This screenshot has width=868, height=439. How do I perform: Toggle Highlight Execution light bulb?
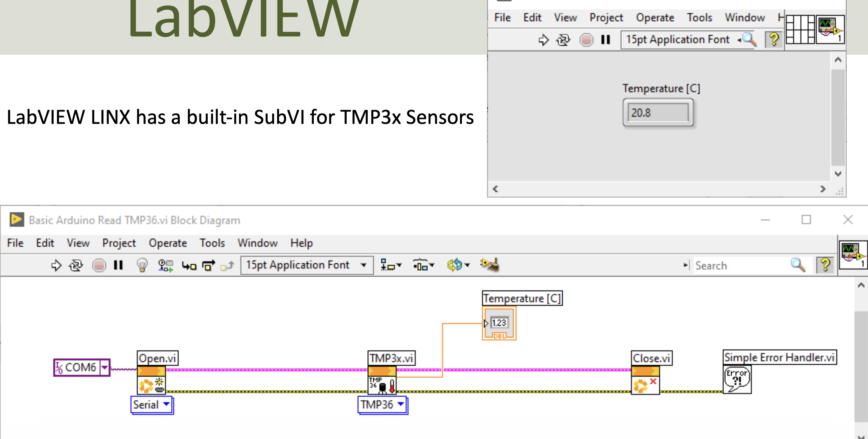point(142,265)
